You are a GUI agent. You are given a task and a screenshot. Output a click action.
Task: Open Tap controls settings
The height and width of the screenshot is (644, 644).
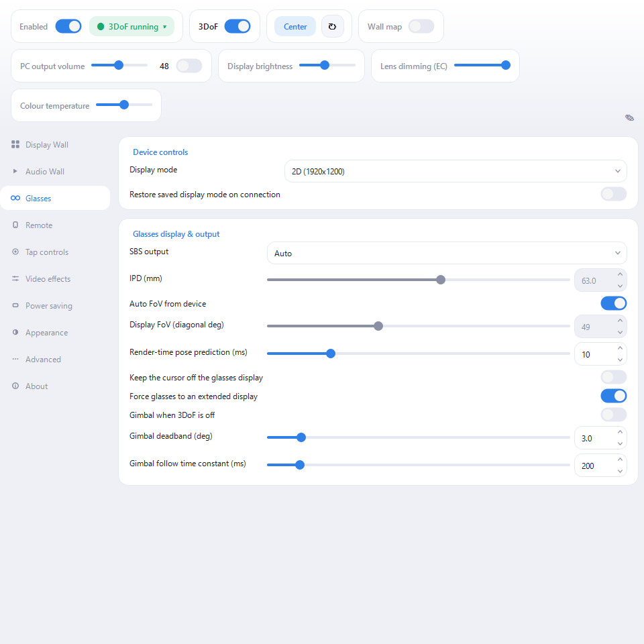[55, 252]
